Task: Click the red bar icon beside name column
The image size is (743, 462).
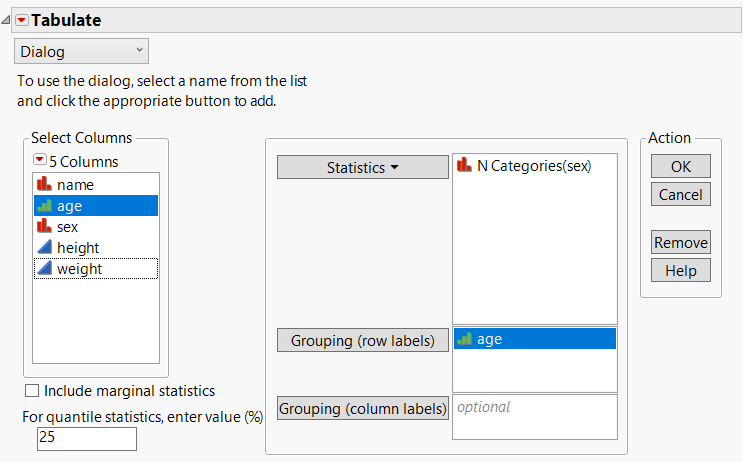Action: point(44,185)
